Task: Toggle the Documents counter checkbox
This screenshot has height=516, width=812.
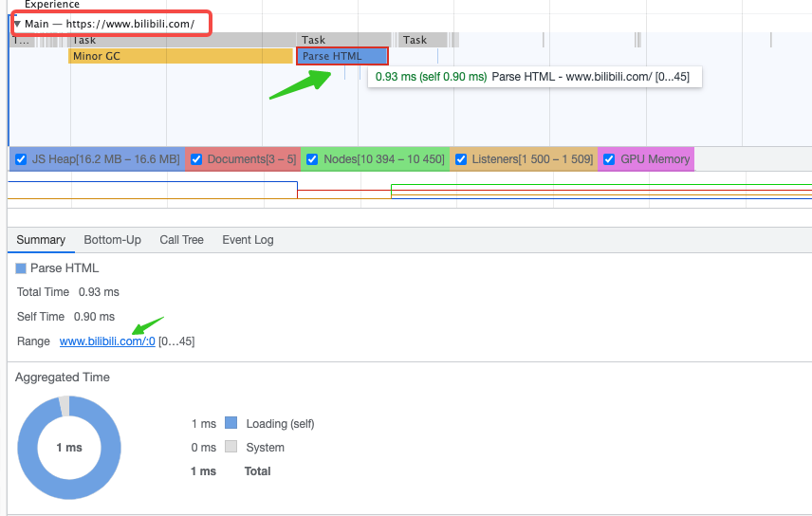Action: (196, 159)
